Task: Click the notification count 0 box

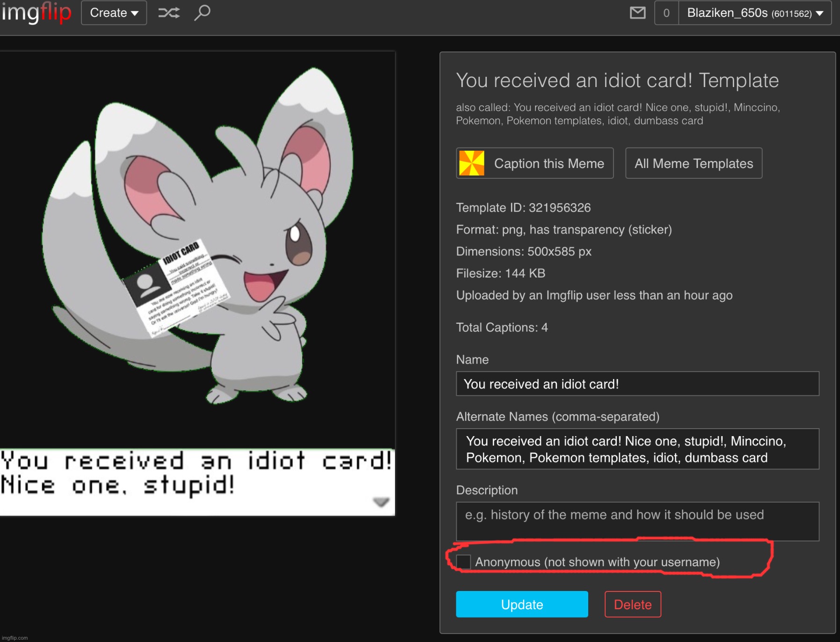Action: tap(666, 13)
